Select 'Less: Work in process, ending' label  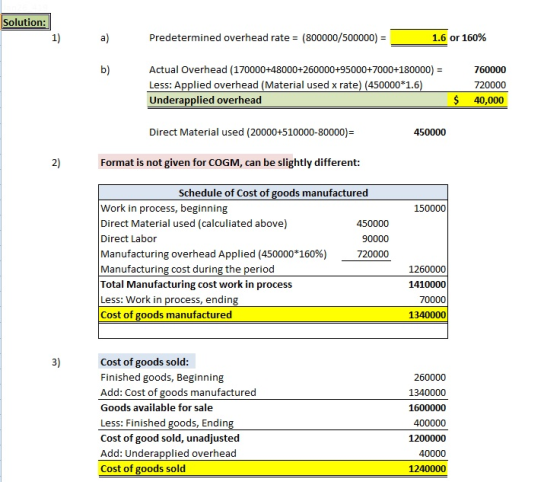(169, 300)
